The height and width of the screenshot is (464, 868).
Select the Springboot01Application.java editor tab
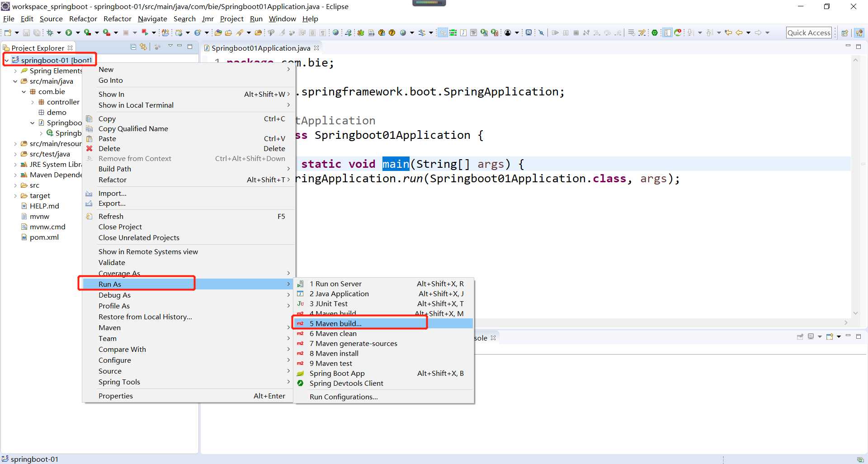pyautogui.click(x=261, y=48)
